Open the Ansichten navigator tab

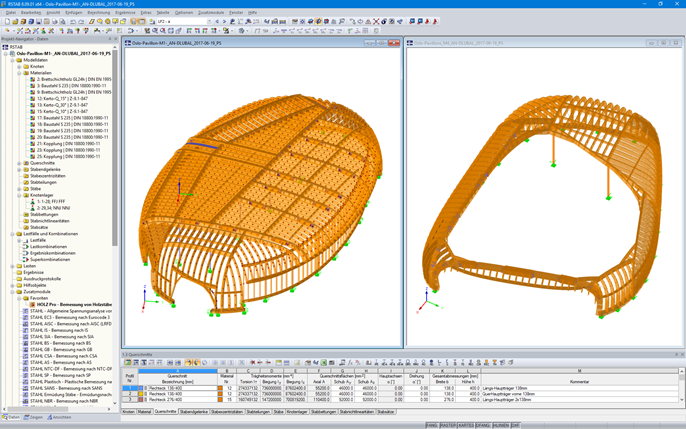pyautogui.click(x=59, y=417)
